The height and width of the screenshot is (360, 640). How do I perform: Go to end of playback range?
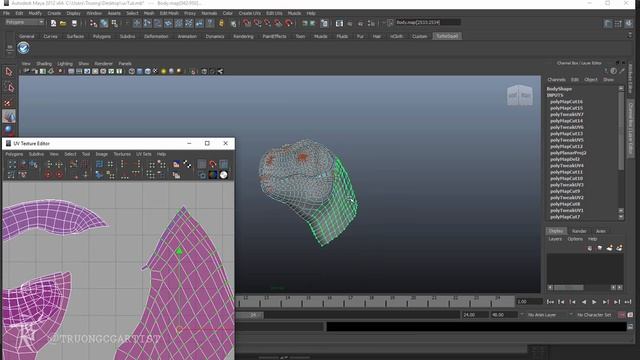tap(628, 302)
